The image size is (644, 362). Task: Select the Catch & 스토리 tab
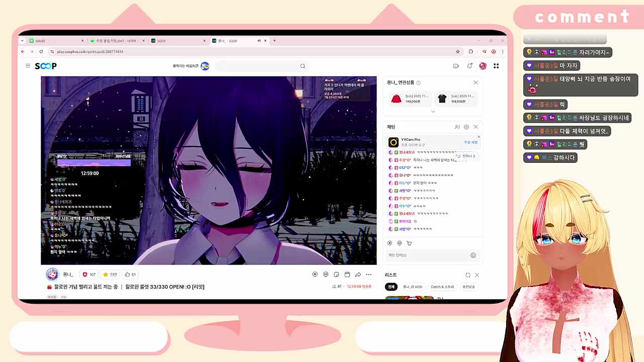[x=442, y=287]
